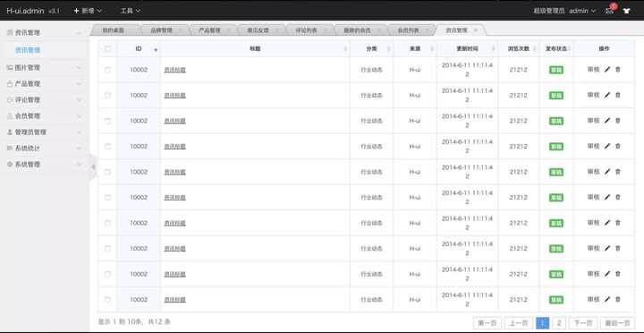
Task: Click the icon beside 系统统计 in sidebar
Action: pos(10,148)
